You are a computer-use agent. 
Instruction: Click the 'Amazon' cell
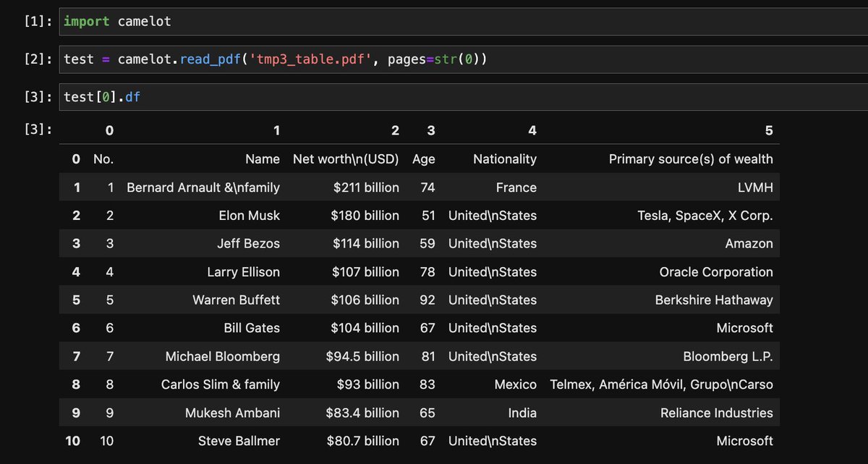point(749,244)
